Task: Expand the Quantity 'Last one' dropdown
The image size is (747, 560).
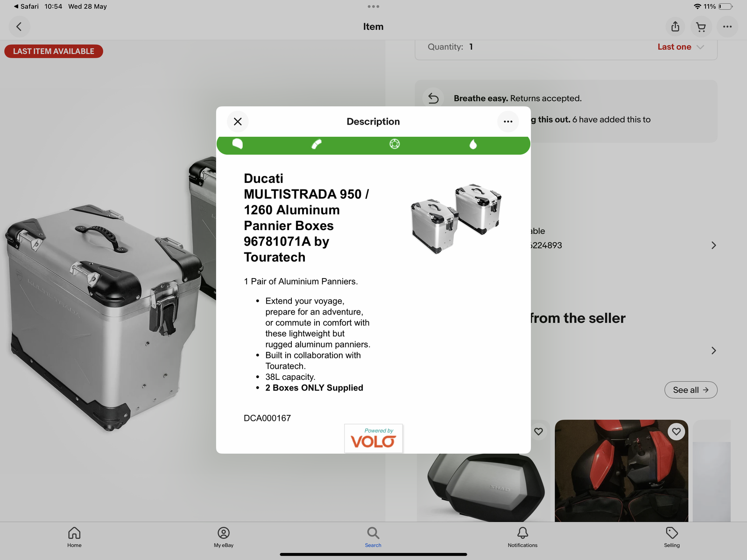Action: click(x=680, y=47)
